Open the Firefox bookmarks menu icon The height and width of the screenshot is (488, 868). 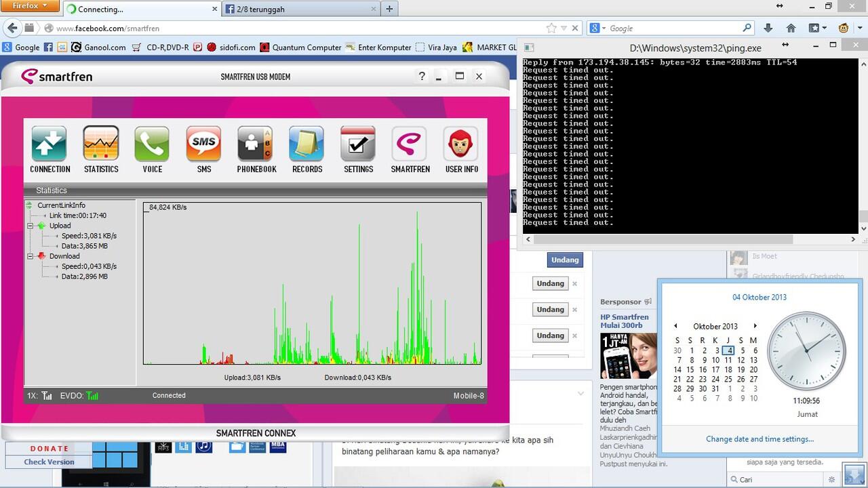click(x=817, y=28)
